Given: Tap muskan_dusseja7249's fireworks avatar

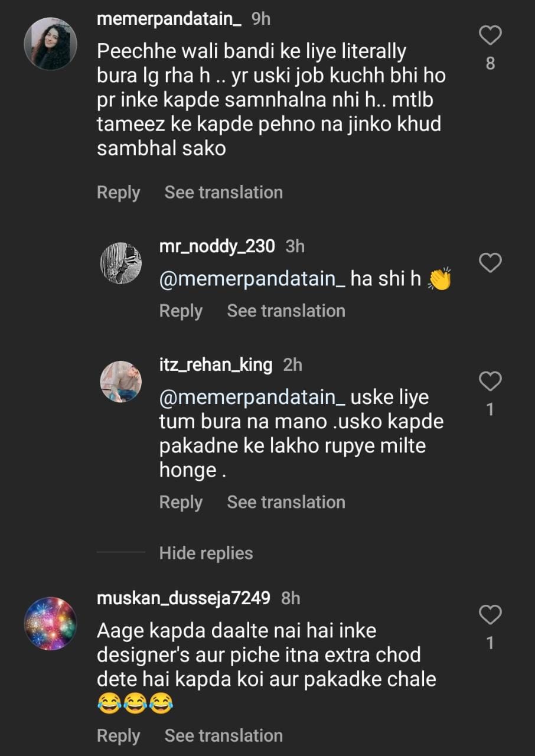Looking at the screenshot, I should [x=50, y=623].
